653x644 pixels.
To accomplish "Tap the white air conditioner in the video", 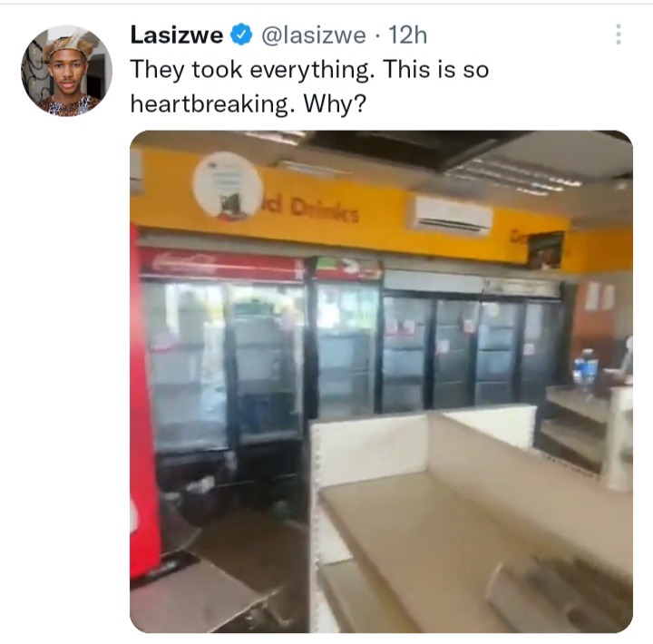I will [x=451, y=217].
